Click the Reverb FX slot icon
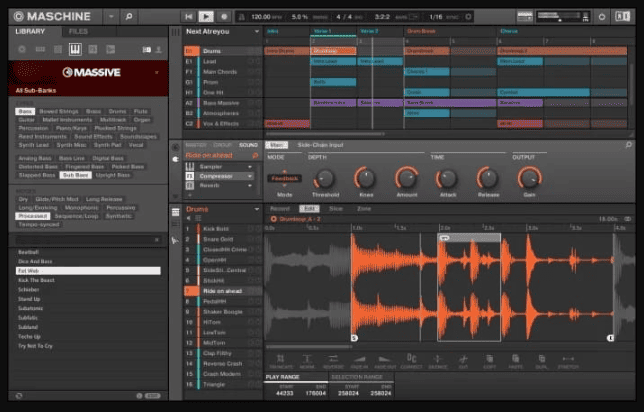 (190, 185)
